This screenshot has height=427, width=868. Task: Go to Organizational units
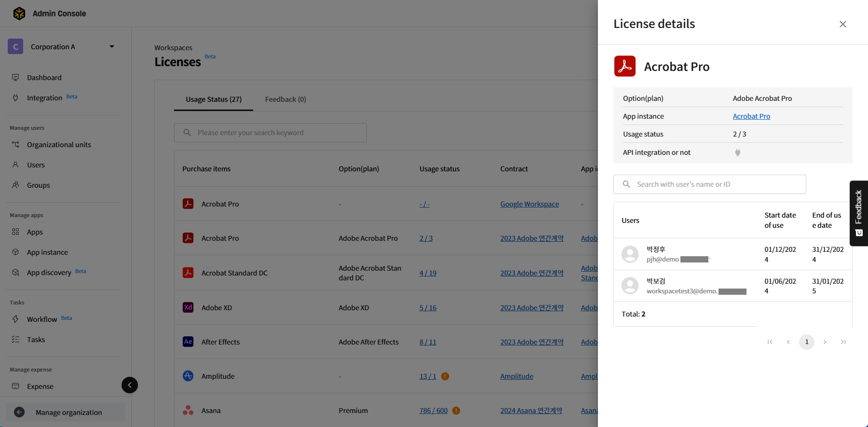point(59,145)
